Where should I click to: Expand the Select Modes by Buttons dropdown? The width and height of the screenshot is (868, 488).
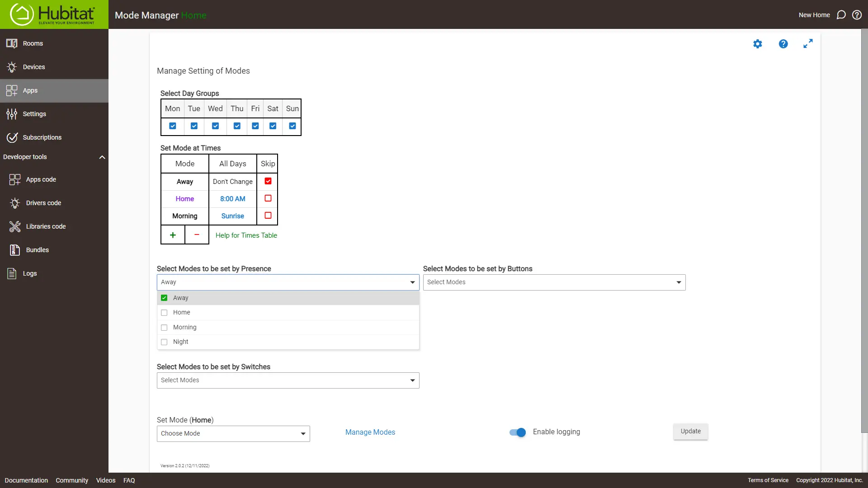coord(554,282)
